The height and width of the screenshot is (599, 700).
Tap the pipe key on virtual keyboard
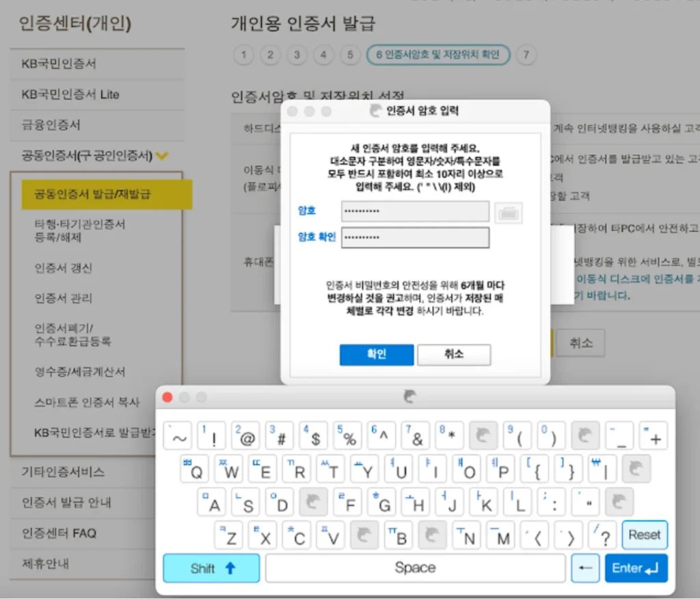point(603,469)
